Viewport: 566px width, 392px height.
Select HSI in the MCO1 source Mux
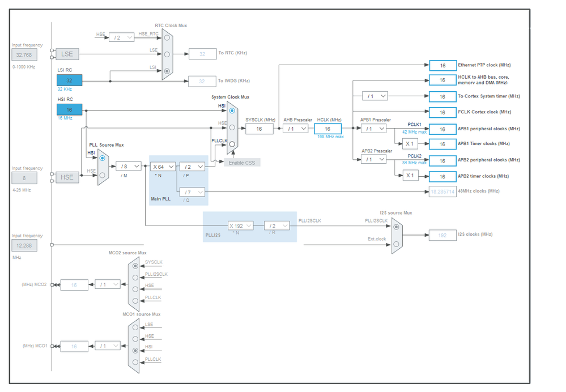135,351
